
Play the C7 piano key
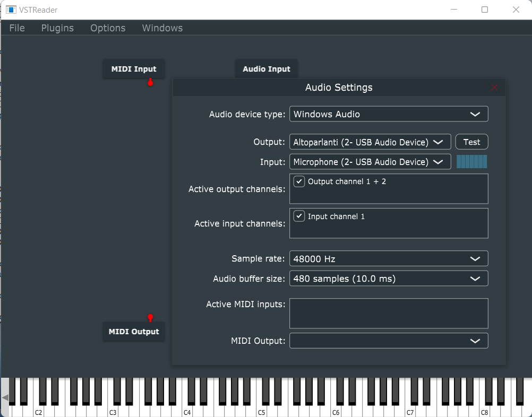pos(410,411)
